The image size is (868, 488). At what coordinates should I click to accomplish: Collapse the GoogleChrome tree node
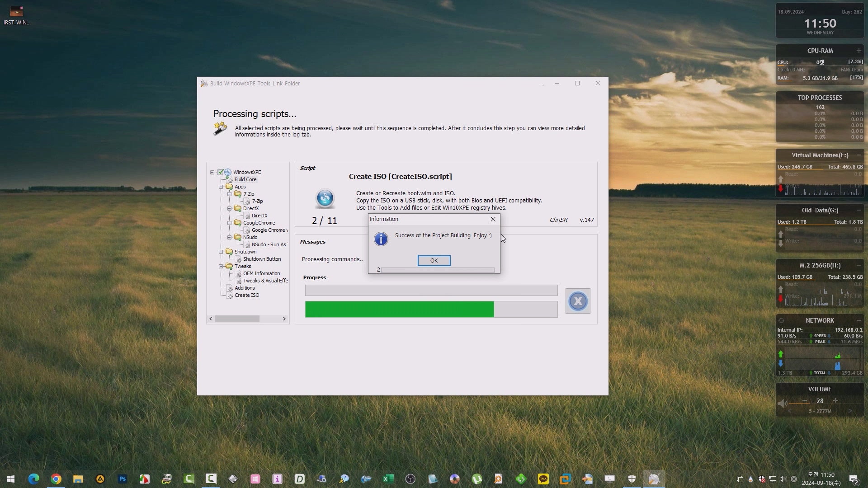230,223
